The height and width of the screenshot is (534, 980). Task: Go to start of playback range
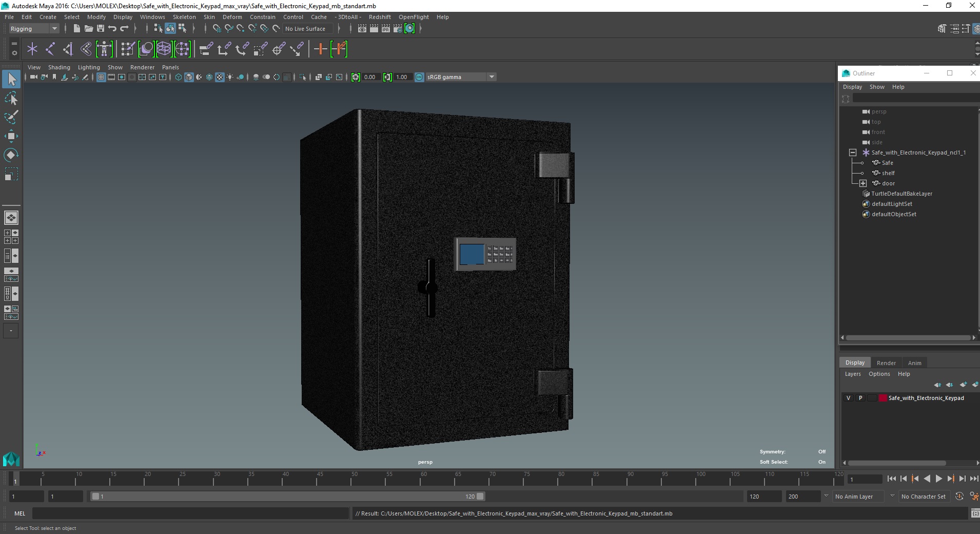click(x=892, y=479)
